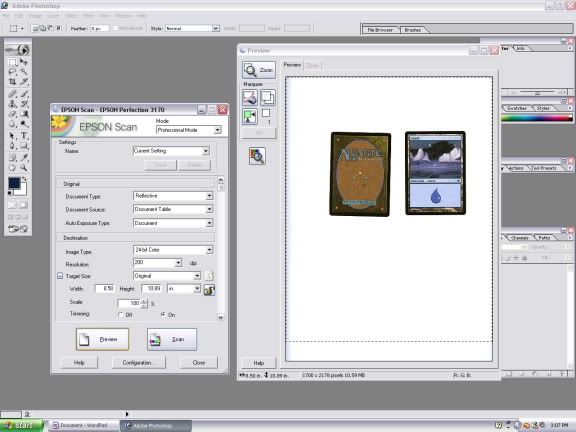
Task: Select the Rectangular Marquee tool in toolbox
Action: (x=12, y=62)
